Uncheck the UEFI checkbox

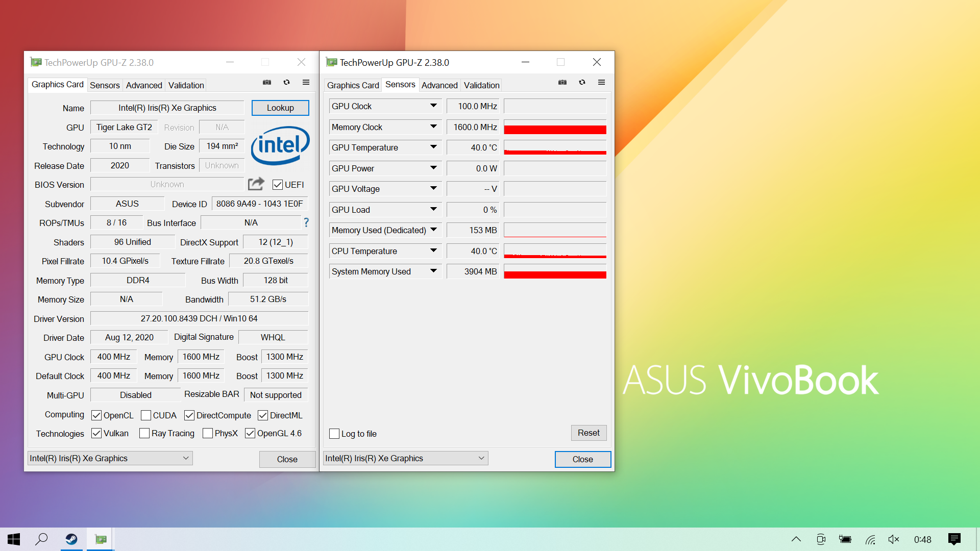[277, 185]
